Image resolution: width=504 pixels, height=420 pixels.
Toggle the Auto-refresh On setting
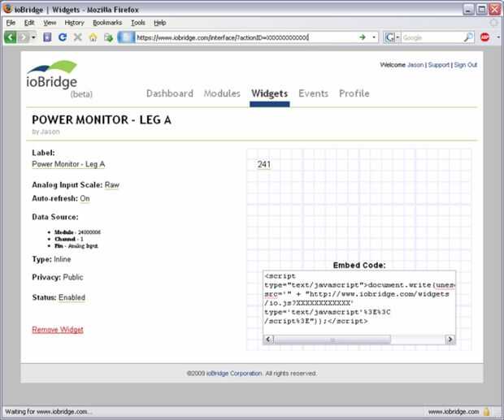(x=85, y=198)
